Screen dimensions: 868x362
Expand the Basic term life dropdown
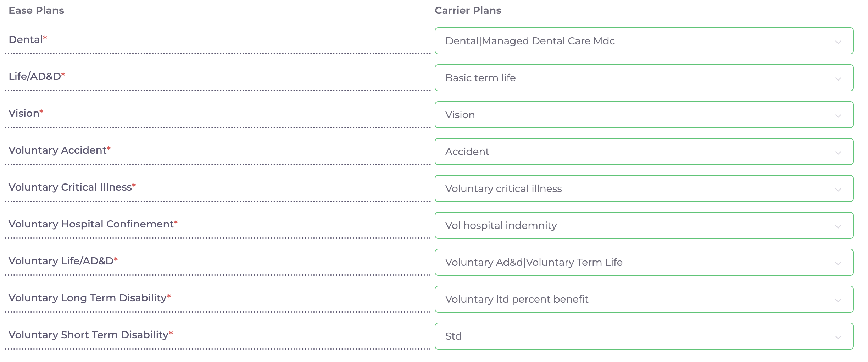click(644, 78)
